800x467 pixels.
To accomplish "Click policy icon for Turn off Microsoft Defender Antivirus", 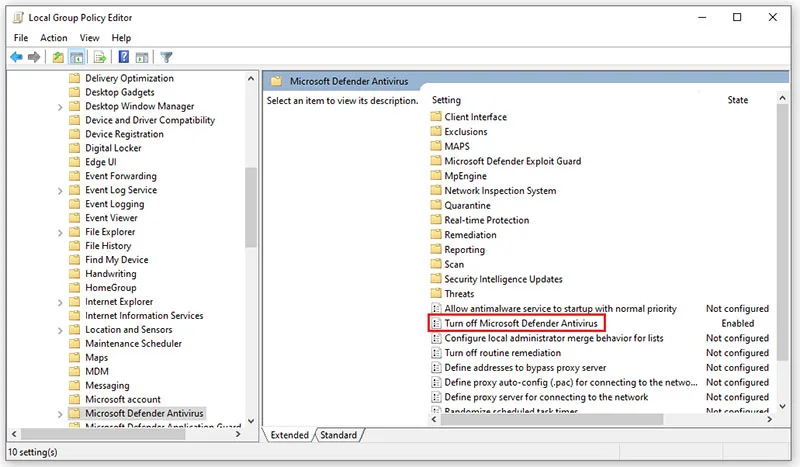I will [x=436, y=323].
